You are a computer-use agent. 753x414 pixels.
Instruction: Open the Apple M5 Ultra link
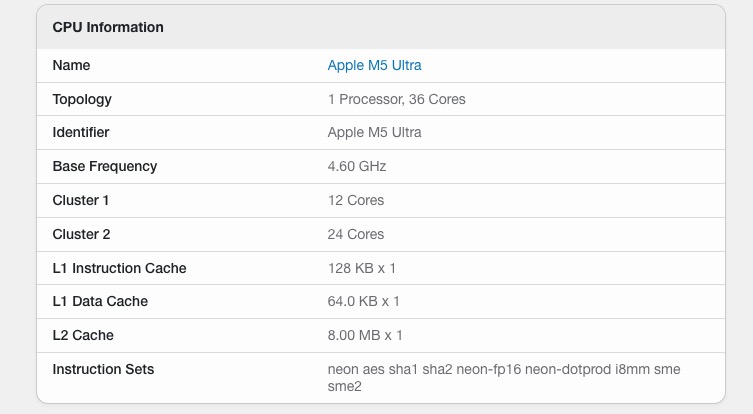pyautogui.click(x=374, y=65)
